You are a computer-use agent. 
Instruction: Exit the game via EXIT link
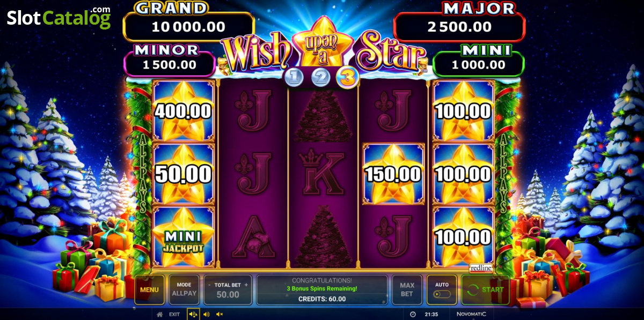[174, 314]
